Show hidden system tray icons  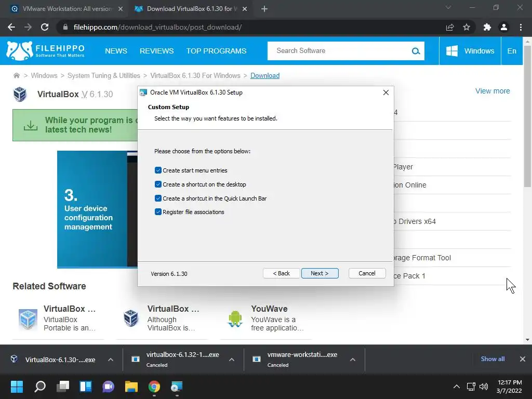(457, 387)
